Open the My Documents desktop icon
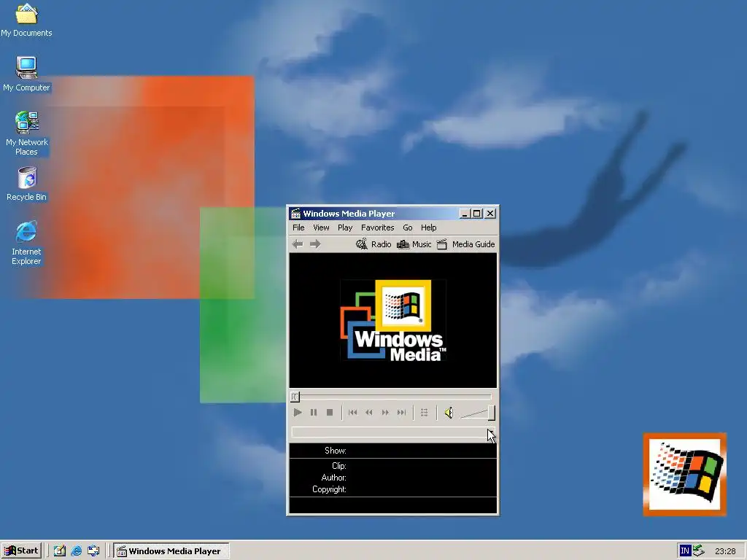This screenshot has height=560, width=747. click(x=26, y=20)
